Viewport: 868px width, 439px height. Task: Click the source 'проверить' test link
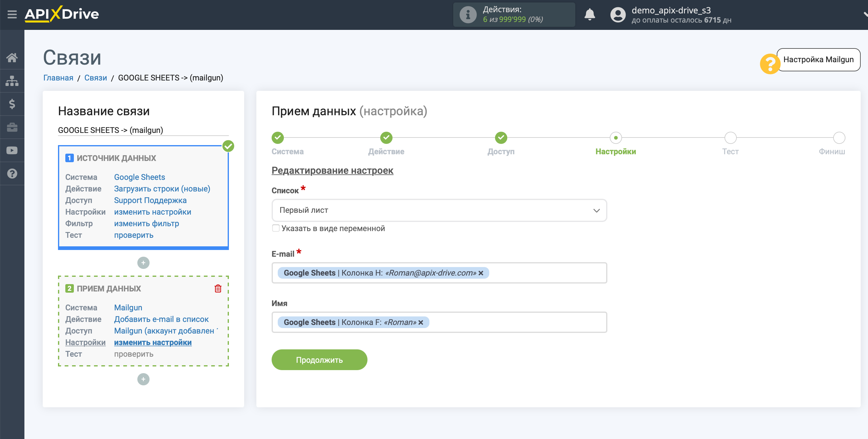[133, 235]
